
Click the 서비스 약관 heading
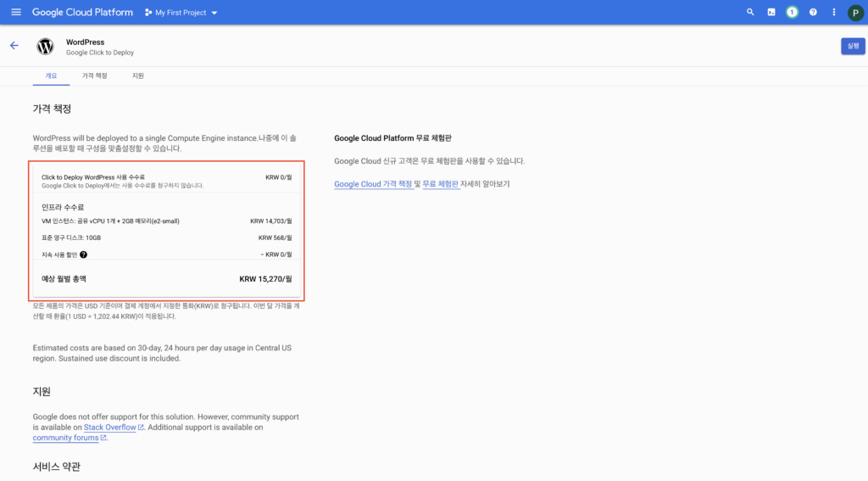57,467
